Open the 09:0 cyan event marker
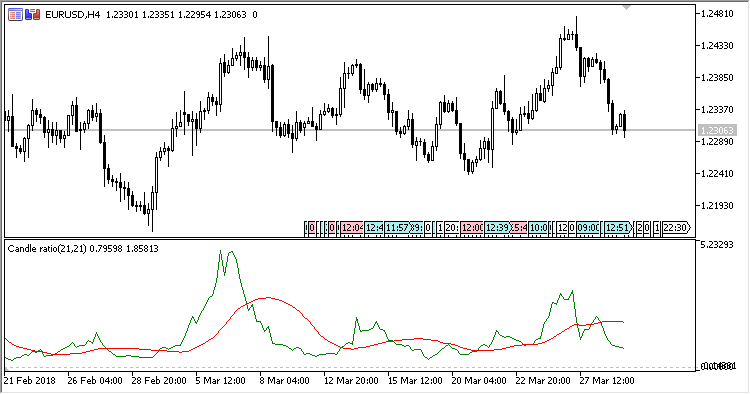 (588, 228)
